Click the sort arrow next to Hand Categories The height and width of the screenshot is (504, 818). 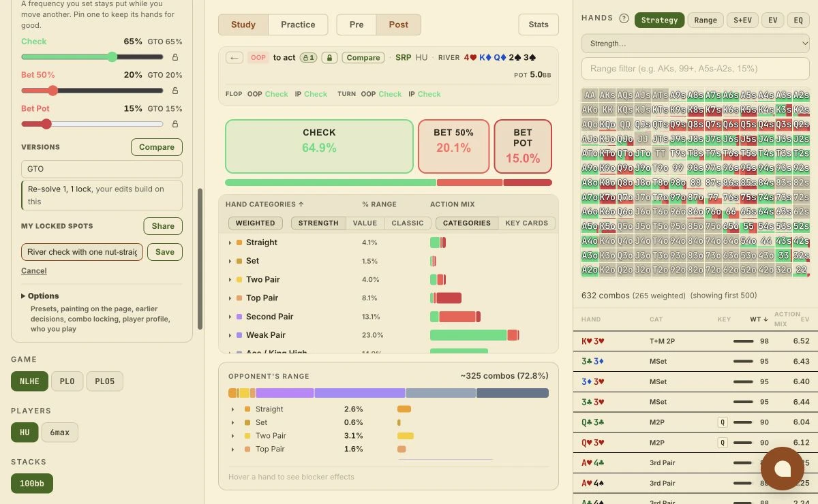click(x=301, y=204)
